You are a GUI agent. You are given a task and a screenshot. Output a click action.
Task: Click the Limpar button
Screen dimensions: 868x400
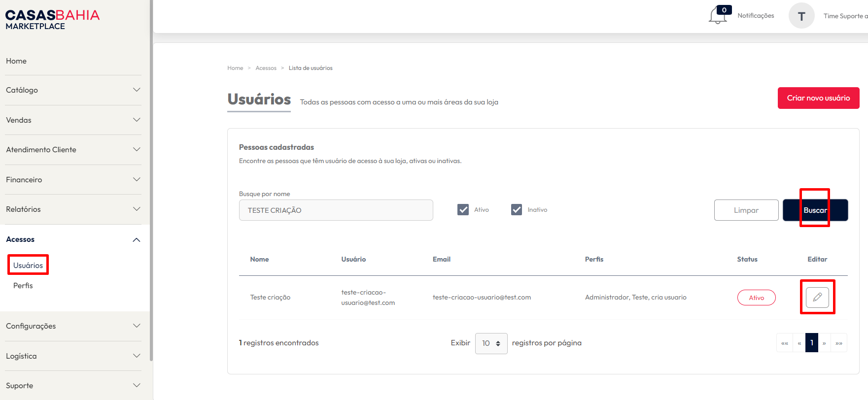tap(746, 210)
